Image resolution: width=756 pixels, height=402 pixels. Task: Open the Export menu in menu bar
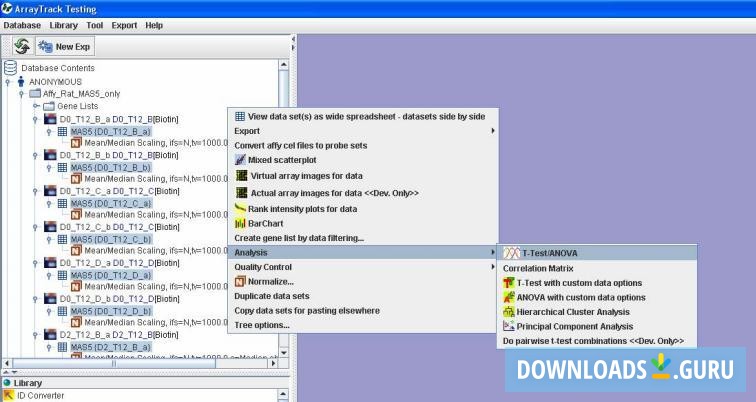(x=124, y=25)
